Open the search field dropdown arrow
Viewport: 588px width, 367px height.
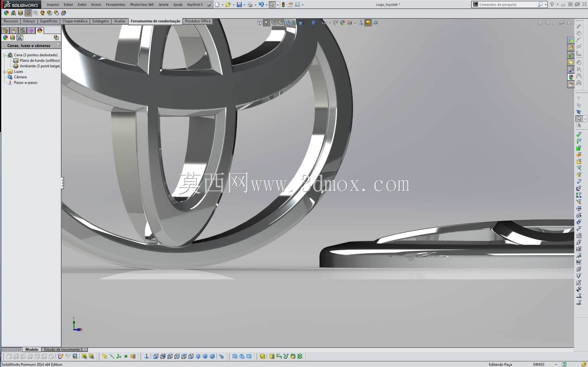tap(546, 5)
